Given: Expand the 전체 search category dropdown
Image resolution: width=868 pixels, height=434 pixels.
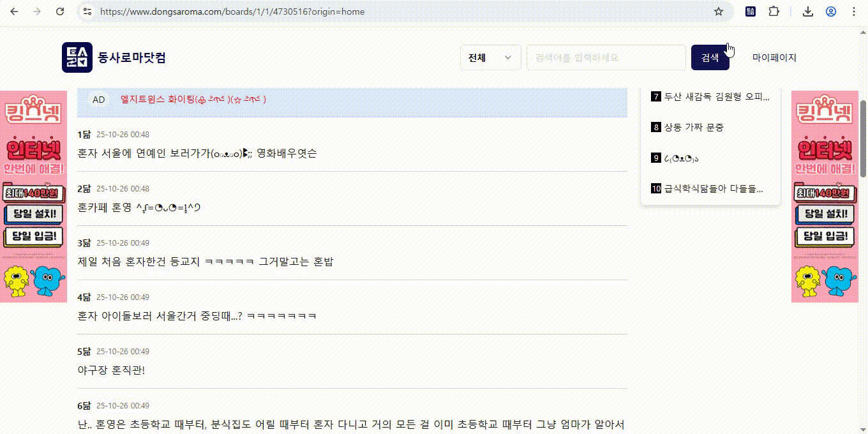Looking at the screenshot, I should pyautogui.click(x=490, y=57).
